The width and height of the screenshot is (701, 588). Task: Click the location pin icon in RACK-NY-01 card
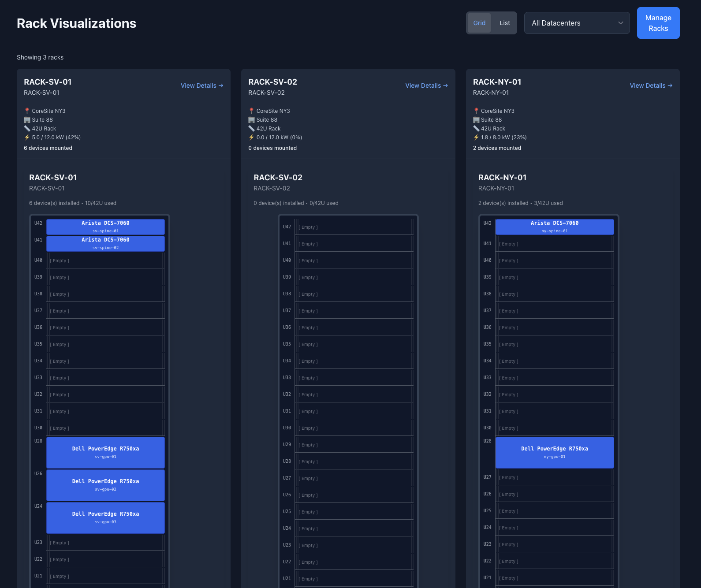click(476, 111)
